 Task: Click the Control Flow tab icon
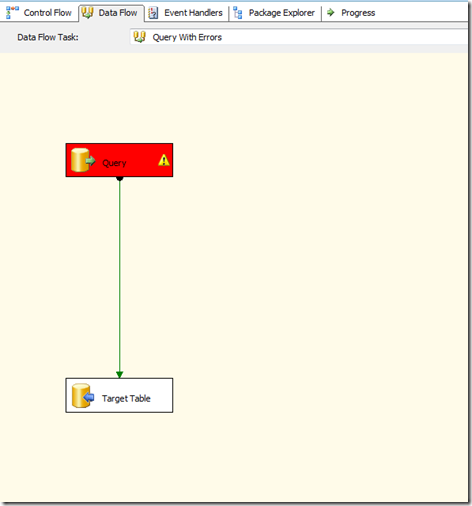[12, 12]
